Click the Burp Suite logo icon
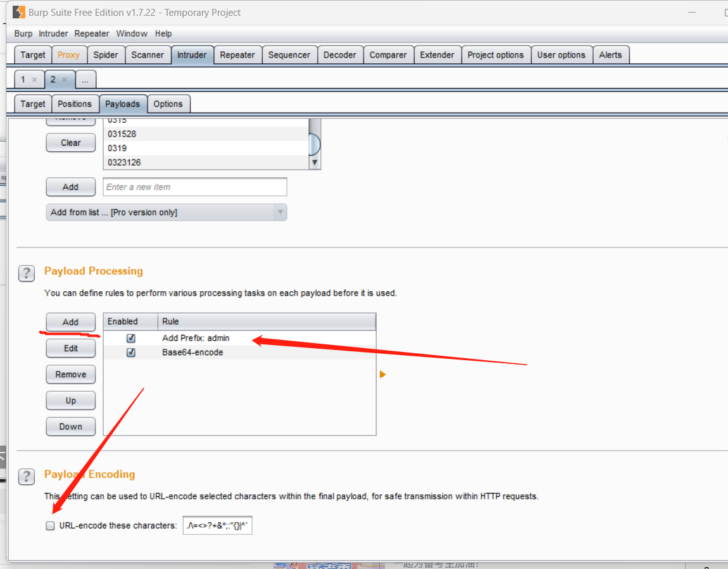 (x=19, y=12)
